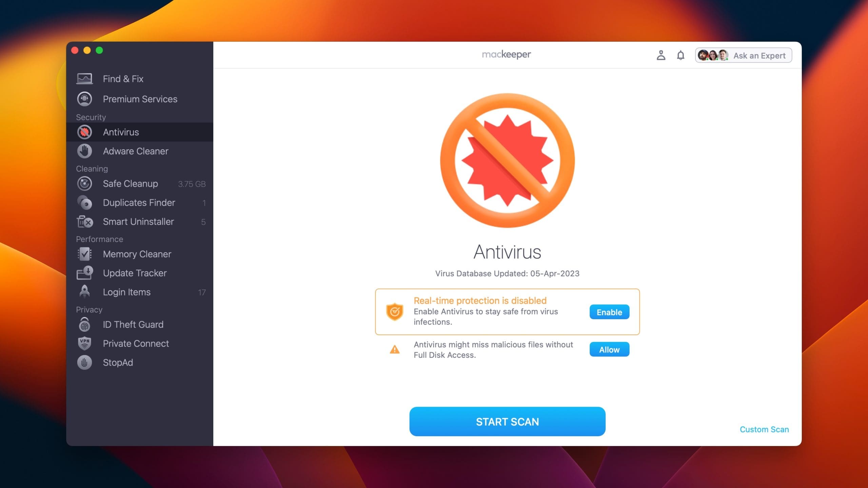Click the Safe Cleanup disc icon
The width and height of the screenshot is (868, 488).
click(x=84, y=183)
